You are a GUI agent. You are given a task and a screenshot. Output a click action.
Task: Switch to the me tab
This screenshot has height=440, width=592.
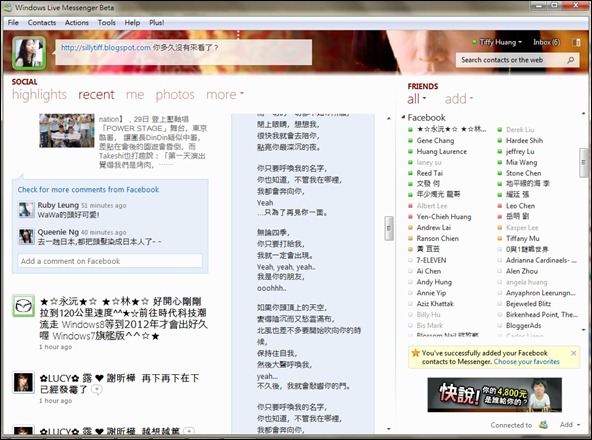pos(135,94)
